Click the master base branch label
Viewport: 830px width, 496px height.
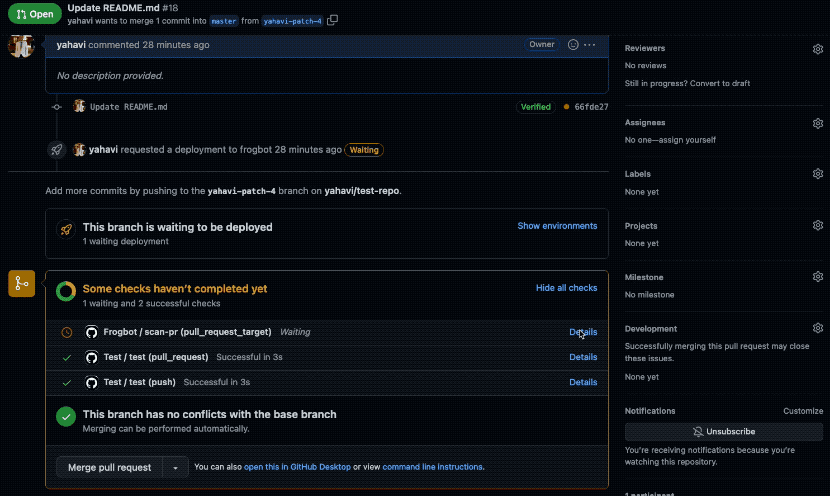coord(223,21)
